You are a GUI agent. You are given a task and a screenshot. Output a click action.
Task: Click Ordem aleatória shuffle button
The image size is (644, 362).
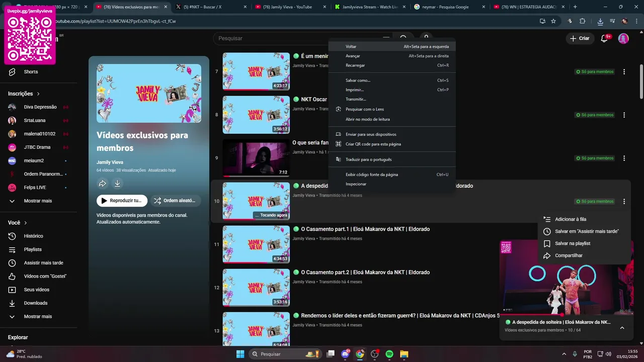tap(175, 201)
